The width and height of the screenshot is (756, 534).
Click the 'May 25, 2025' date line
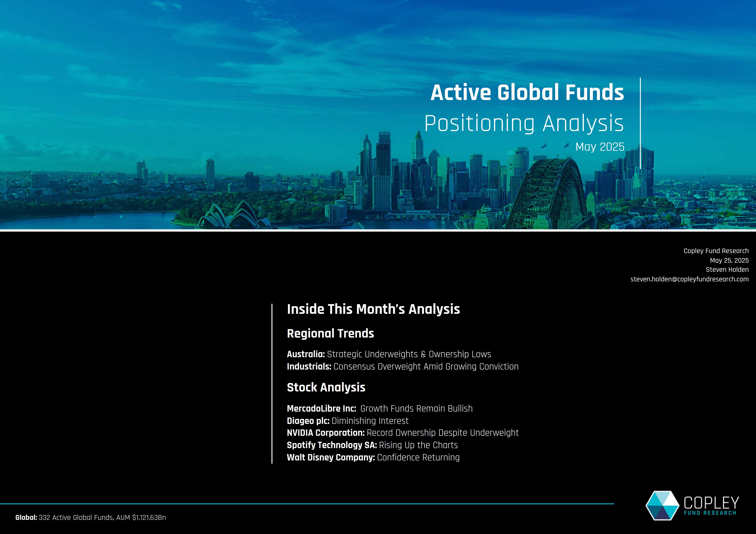pos(729,260)
